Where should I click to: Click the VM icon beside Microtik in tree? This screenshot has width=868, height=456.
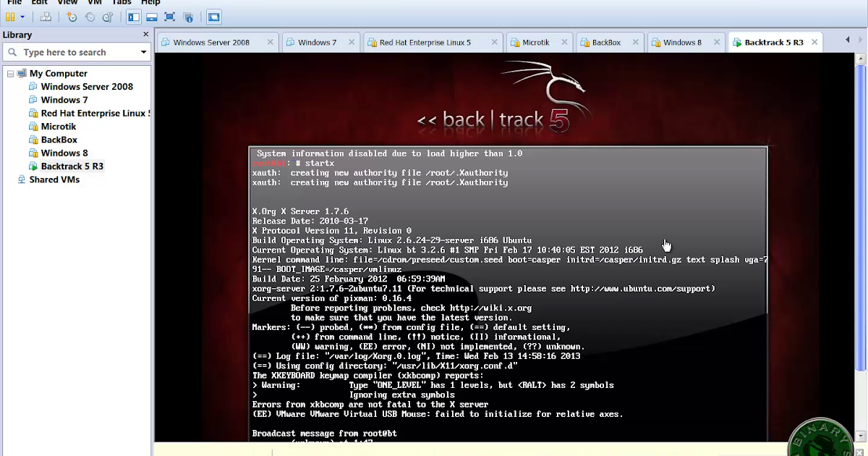click(x=33, y=127)
